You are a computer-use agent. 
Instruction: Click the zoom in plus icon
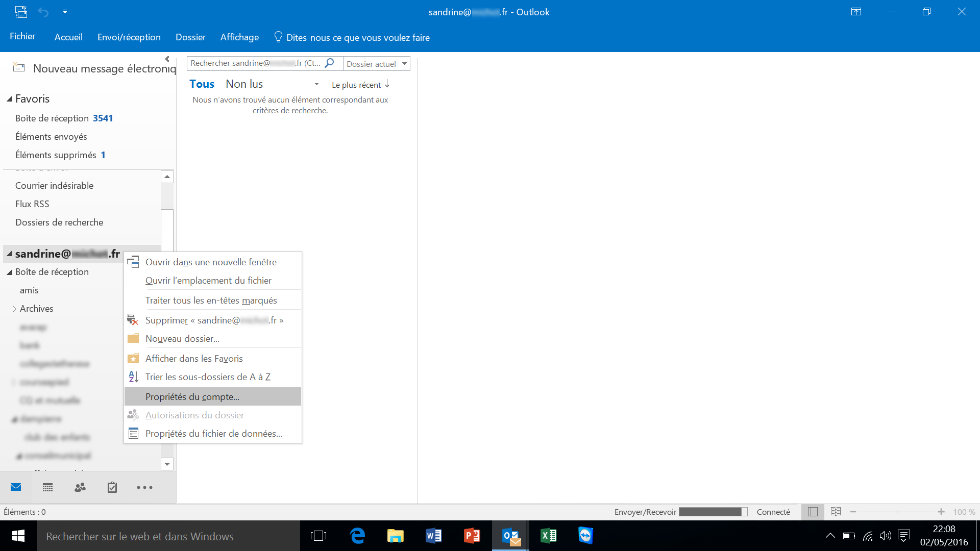pos(941,512)
